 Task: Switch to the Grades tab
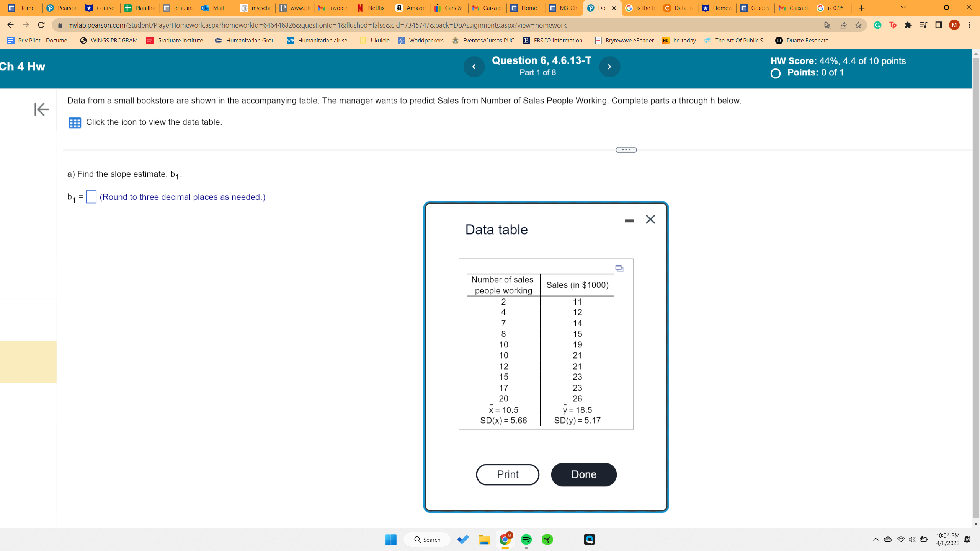click(x=755, y=8)
